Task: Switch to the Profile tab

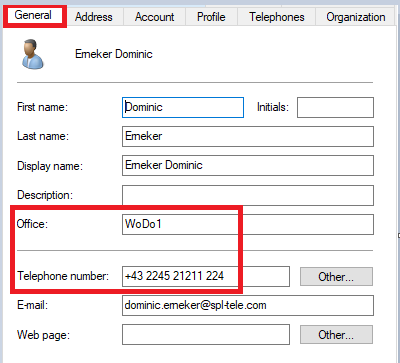Action: 211,17
